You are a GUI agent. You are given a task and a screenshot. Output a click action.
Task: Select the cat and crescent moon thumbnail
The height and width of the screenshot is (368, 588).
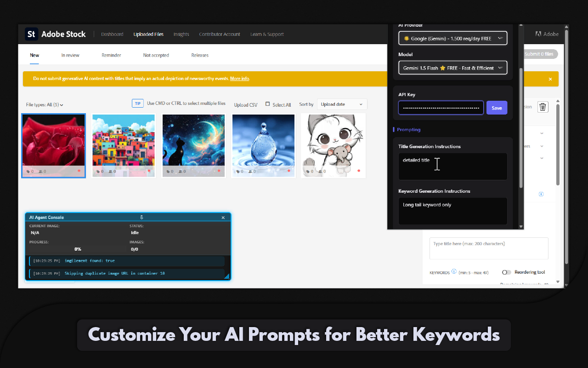tap(193, 145)
